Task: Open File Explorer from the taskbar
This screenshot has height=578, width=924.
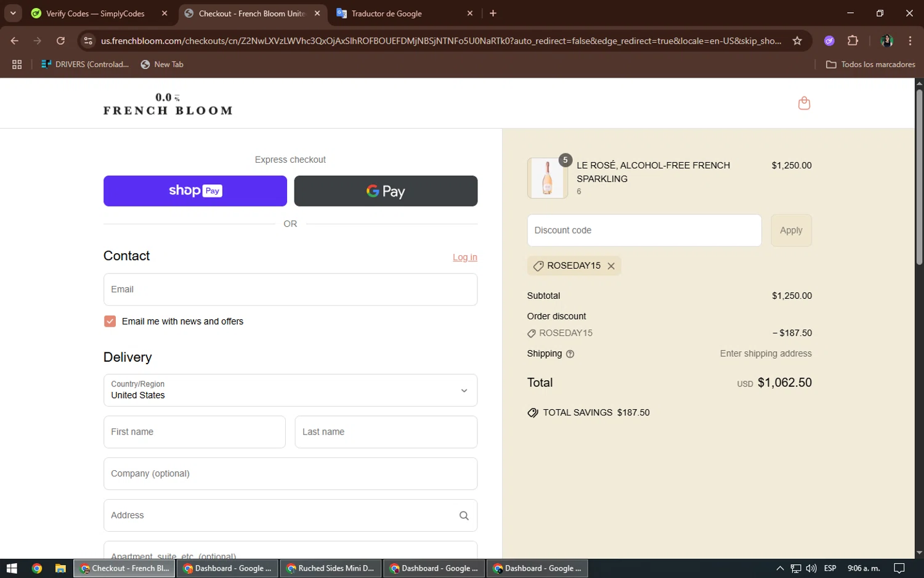Action: click(60, 568)
